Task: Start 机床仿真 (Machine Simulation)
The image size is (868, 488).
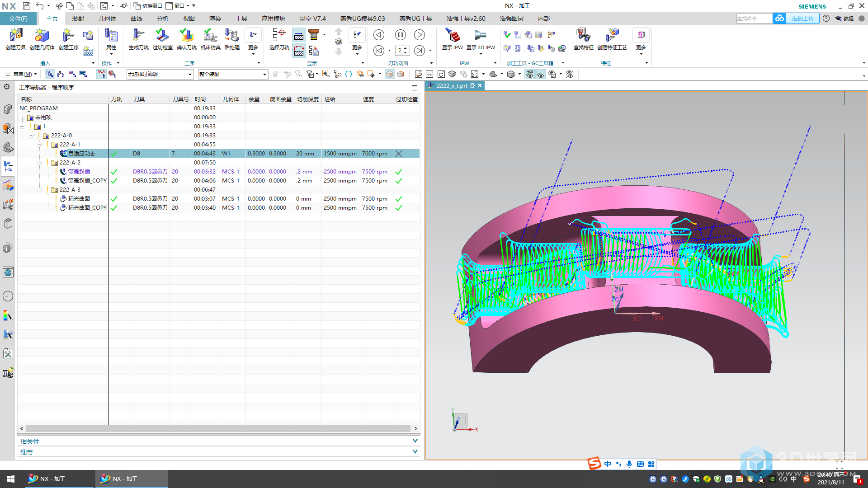Action: click(x=210, y=39)
